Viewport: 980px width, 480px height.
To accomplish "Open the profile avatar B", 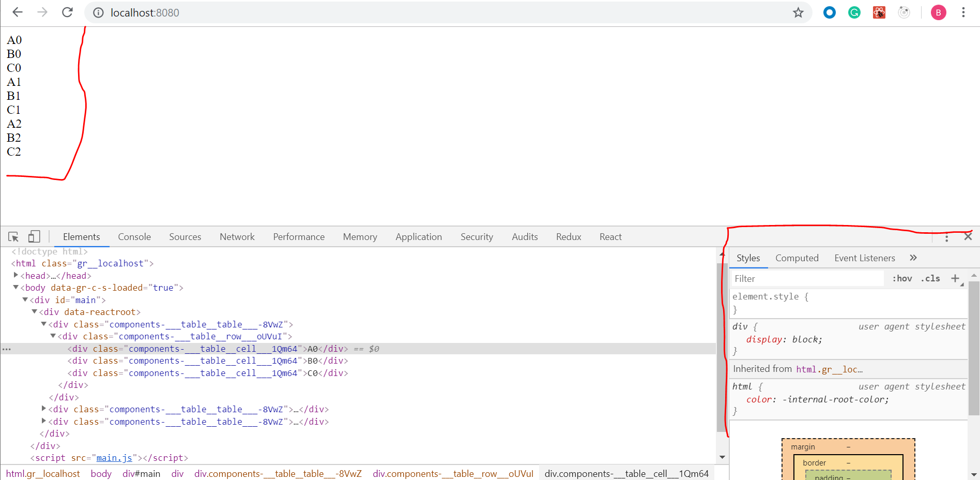I will [x=939, y=12].
